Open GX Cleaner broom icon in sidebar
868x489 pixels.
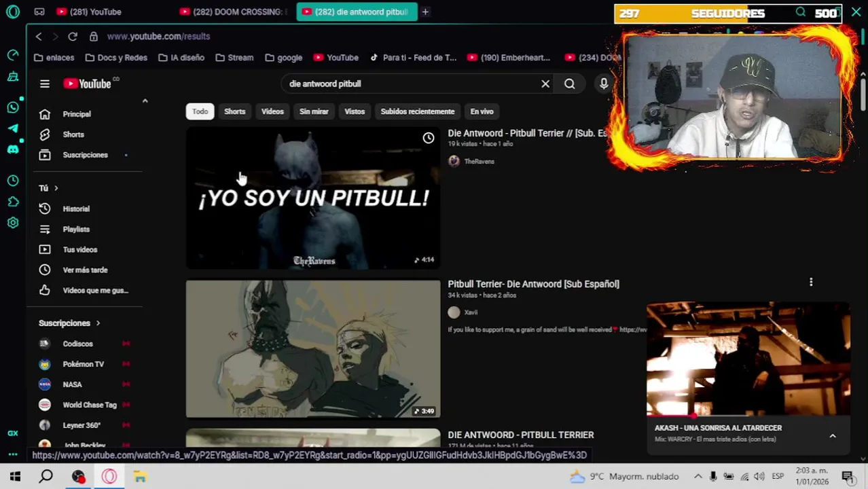click(x=13, y=77)
